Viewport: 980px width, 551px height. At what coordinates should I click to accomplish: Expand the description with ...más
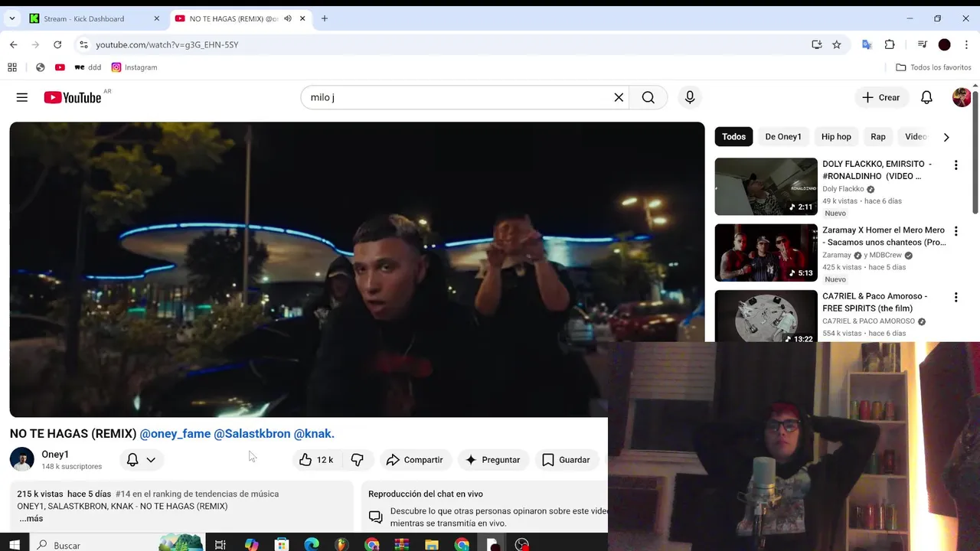(x=31, y=518)
